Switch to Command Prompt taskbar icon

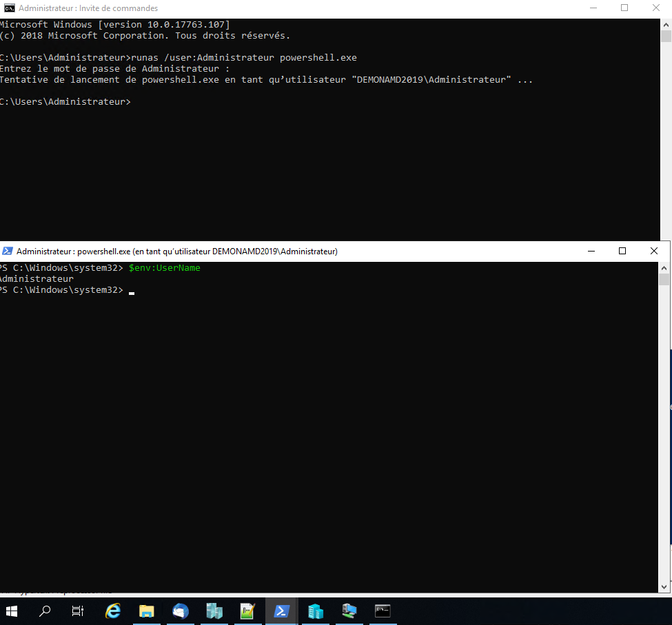[383, 611]
